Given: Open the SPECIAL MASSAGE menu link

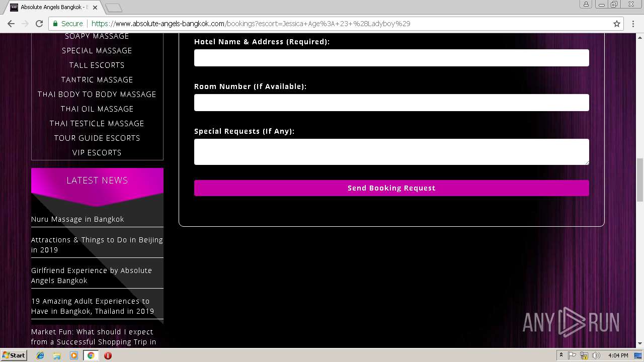Looking at the screenshot, I should point(97,51).
